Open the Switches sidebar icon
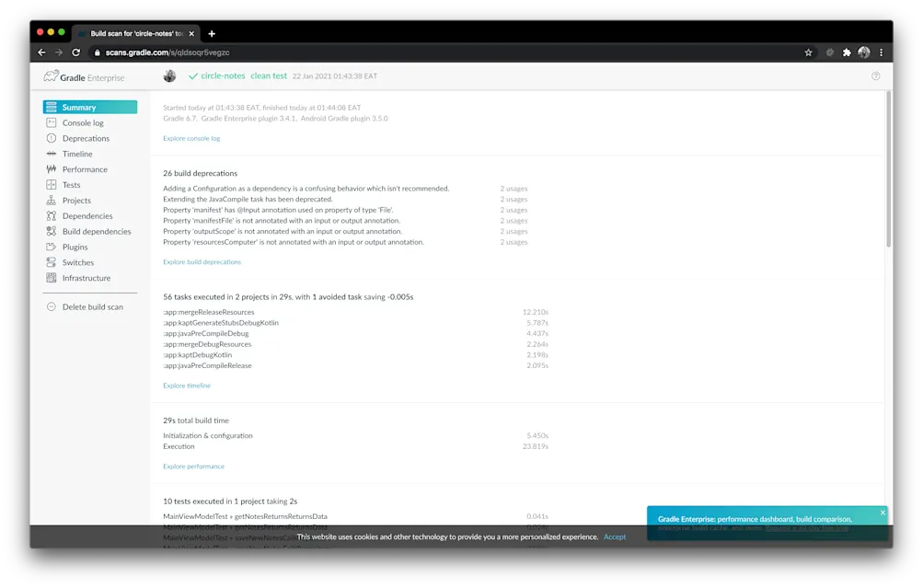The image size is (923, 588). 52,262
